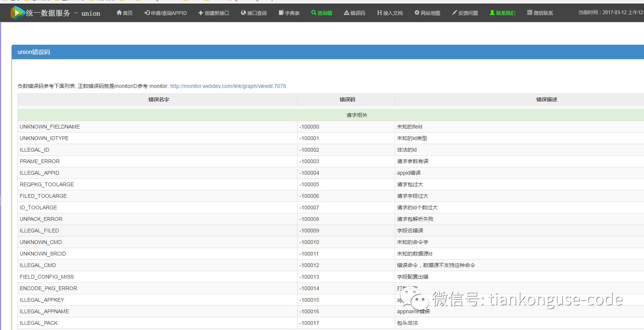This screenshot has height=330, width=644.
Task: Select the FILED_TOOLARGE cell
Action: (x=158, y=196)
